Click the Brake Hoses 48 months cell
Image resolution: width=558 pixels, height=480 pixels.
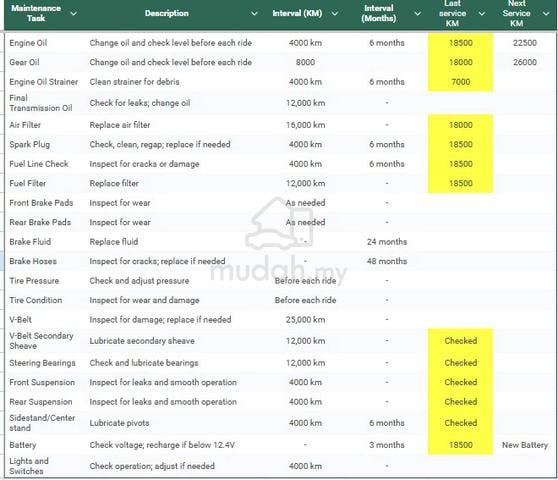tap(387, 261)
